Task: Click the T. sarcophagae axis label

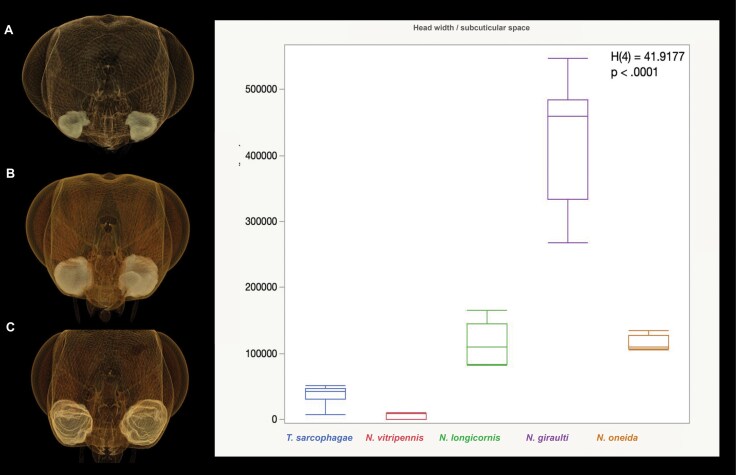Action: (319, 438)
